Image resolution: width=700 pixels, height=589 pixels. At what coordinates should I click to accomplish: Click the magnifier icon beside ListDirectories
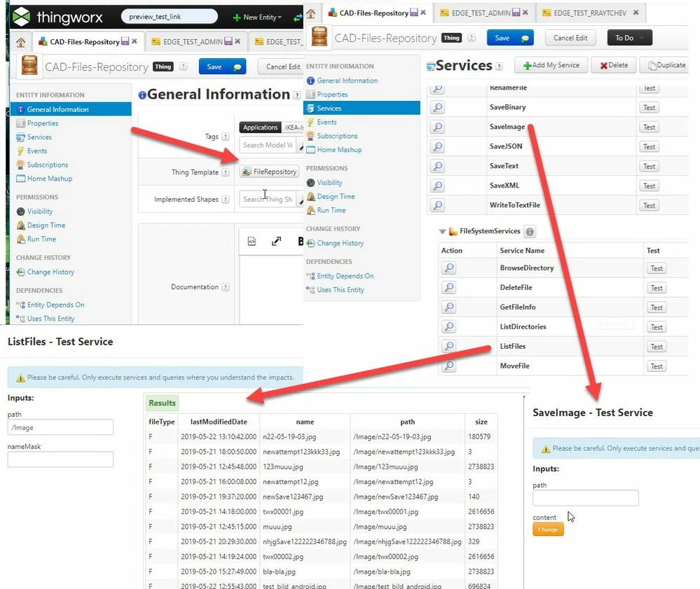point(448,326)
